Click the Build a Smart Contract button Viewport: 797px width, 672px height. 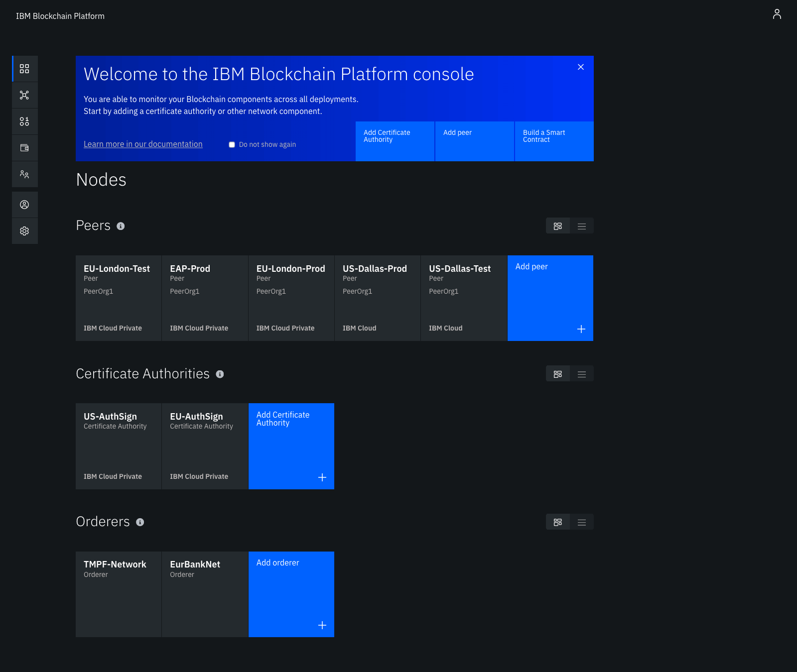click(x=553, y=141)
